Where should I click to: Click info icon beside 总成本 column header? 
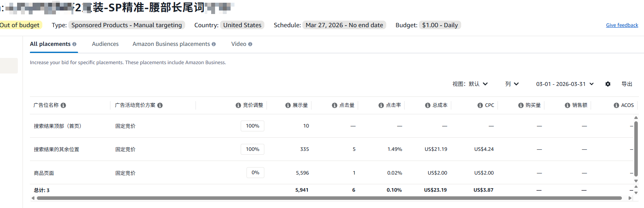(428, 105)
